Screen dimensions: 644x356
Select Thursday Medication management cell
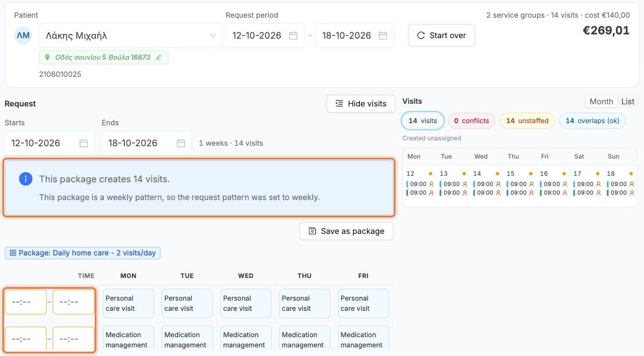305,339
